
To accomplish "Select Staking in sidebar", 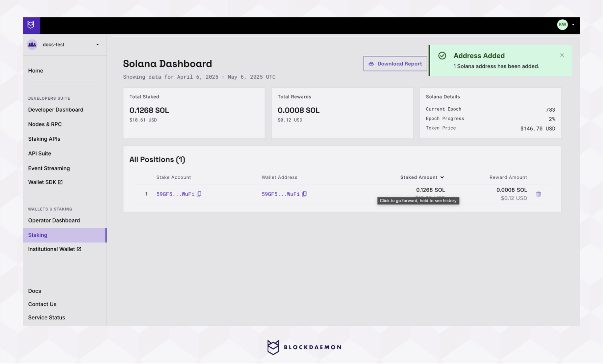I will (65, 235).
